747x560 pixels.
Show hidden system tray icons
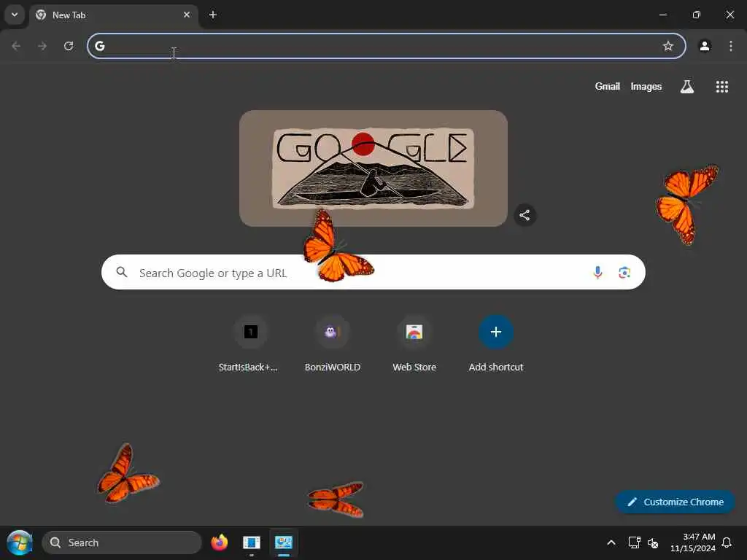tap(611, 542)
